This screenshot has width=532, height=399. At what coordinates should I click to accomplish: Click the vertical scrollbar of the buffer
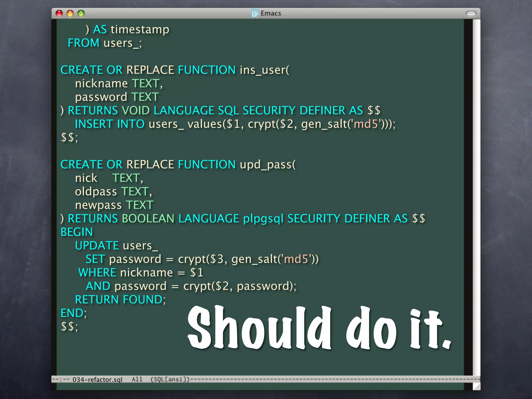point(476,197)
